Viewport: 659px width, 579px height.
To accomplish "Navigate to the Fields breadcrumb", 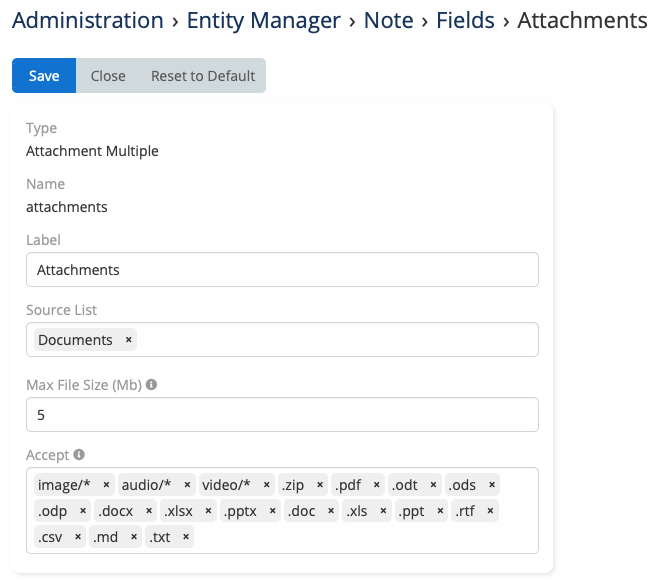I will pos(465,21).
